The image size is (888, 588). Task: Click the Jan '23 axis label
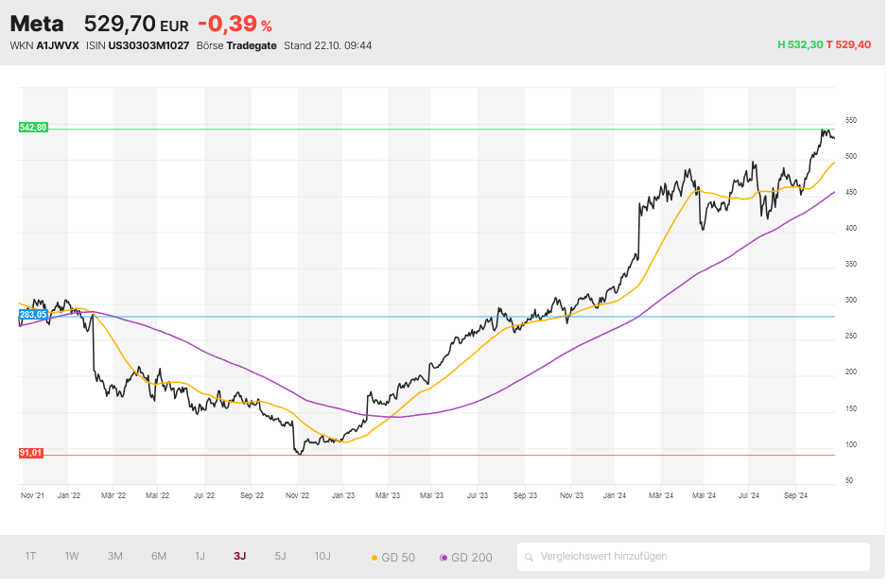coord(342,495)
